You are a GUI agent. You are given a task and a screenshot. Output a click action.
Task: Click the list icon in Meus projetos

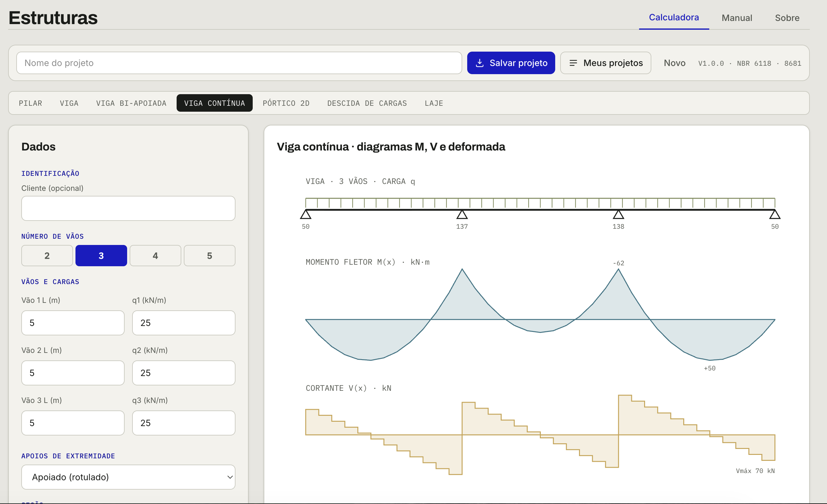(573, 63)
